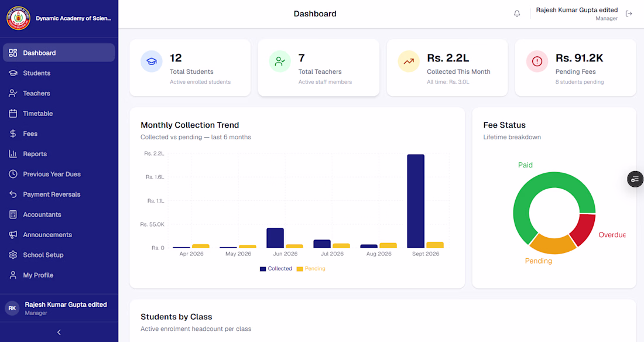Click the 'All time: Rs. 3.0L' text
The width and height of the screenshot is (644, 342).
[x=448, y=82]
